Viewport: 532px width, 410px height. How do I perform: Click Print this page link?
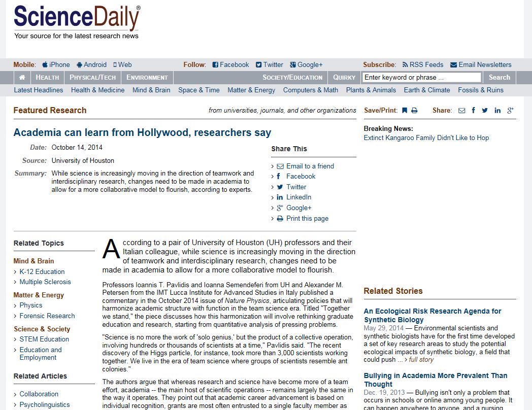308,218
